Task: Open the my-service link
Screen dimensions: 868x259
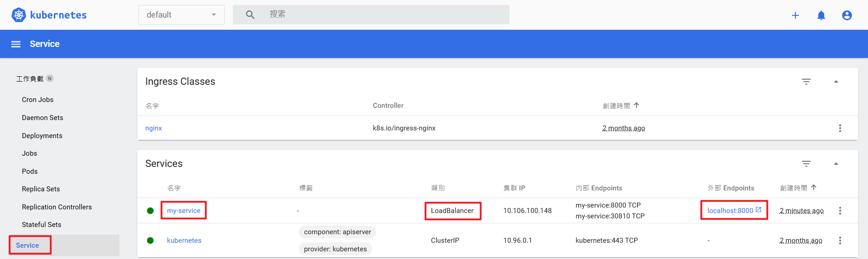Action: click(x=184, y=211)
